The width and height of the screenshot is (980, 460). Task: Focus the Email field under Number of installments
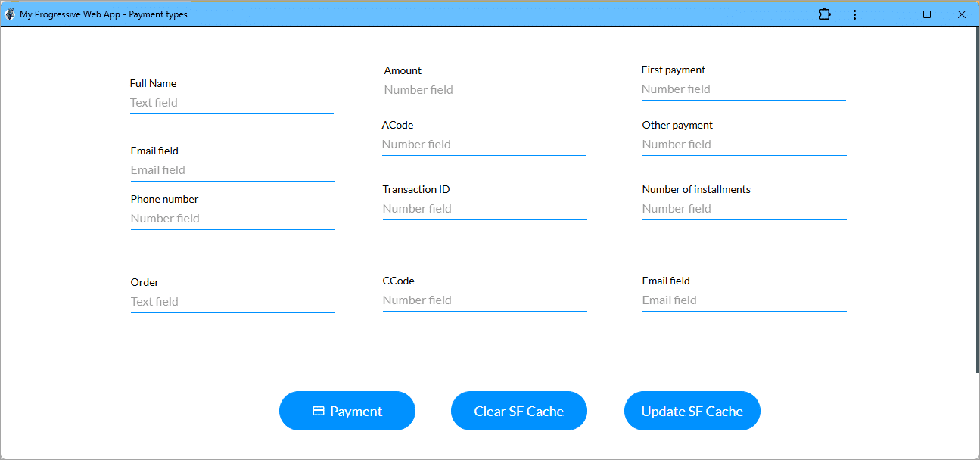(744, 300)
